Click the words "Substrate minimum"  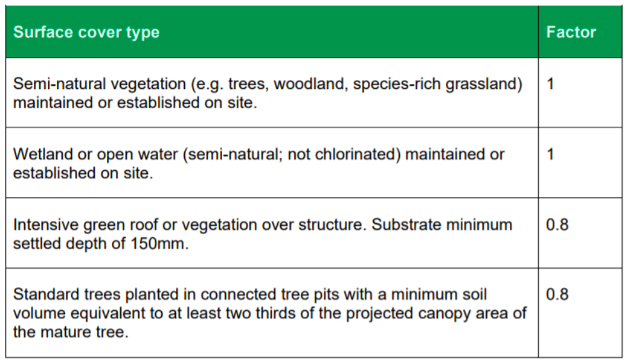(x=442, y=225)
